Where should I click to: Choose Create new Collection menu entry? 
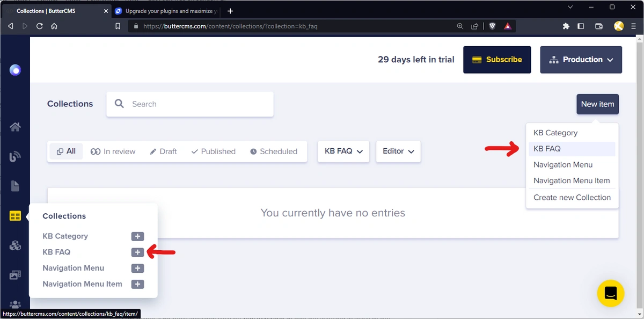click(x=572, y=198)
